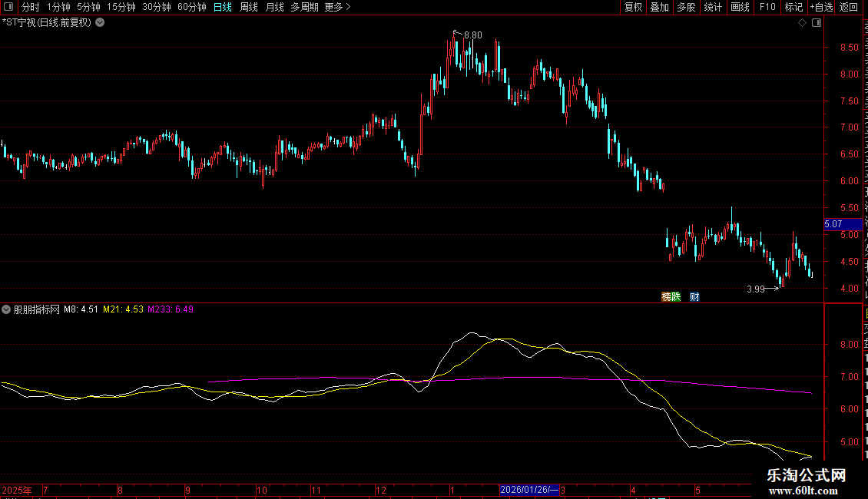Click the 榜 tag marker on chart
Screen dimensions: 868x499
point(667,297)
